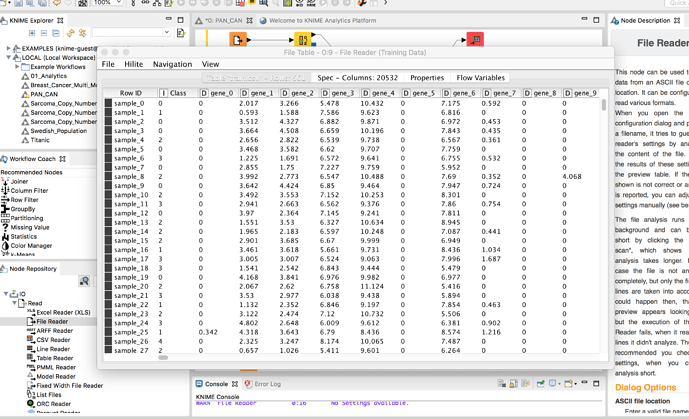Click the table horizontal scrollbar thumb
The height and width of the screenshot is (419, 689).
tap(163, 358)
